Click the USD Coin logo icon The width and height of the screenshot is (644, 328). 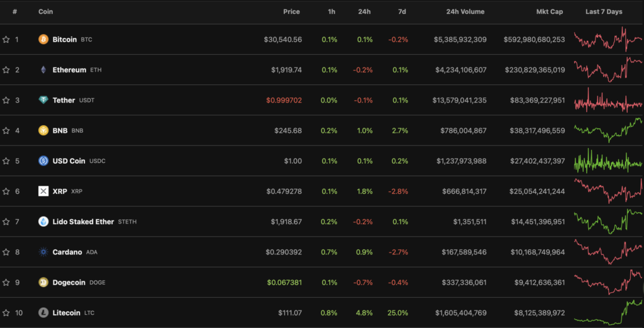coord(43,161)
